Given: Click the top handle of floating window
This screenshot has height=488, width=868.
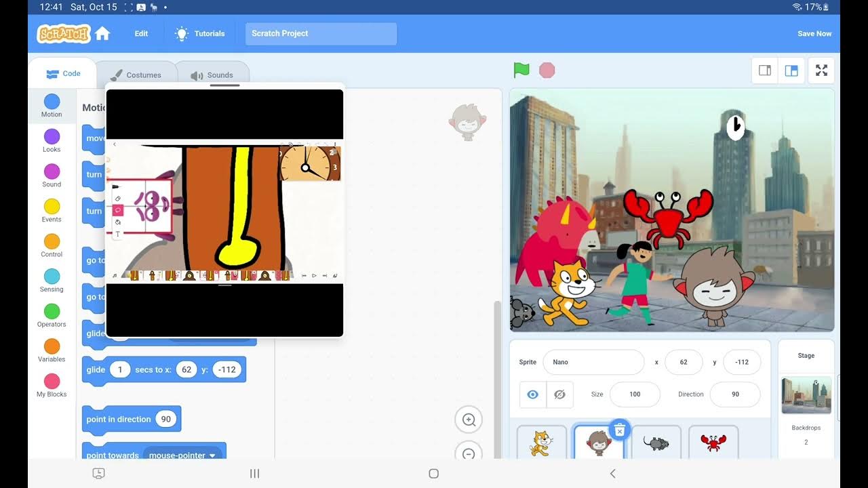Looking at the screenshot, I should point(224,85).
